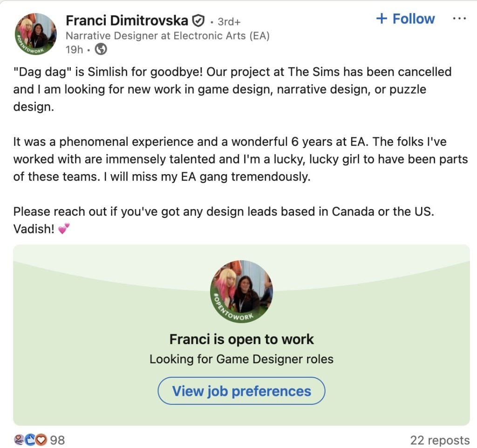The height and width of the screenshot is (448, 477).
Task: Click the post author's small profile photo
Action: (x=36, y=33)
